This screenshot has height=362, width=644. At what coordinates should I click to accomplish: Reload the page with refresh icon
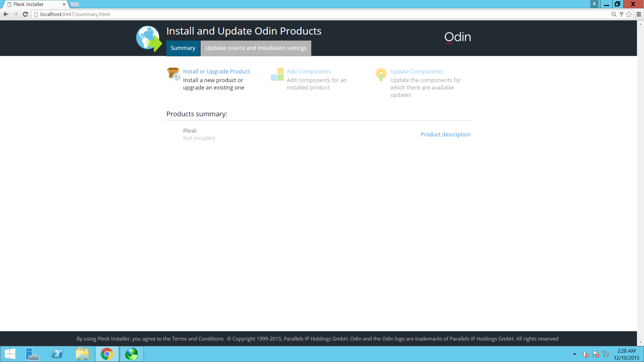(x=25, y=14)
